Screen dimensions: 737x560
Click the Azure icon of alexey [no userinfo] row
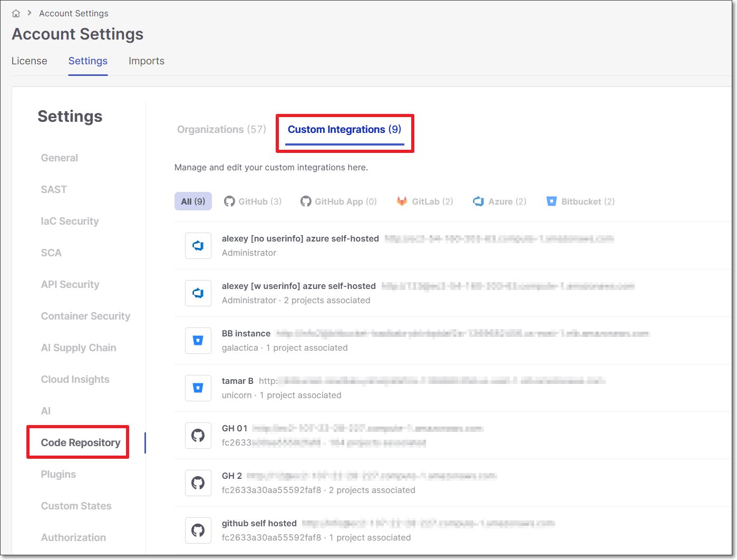click(x=198, y=246)
